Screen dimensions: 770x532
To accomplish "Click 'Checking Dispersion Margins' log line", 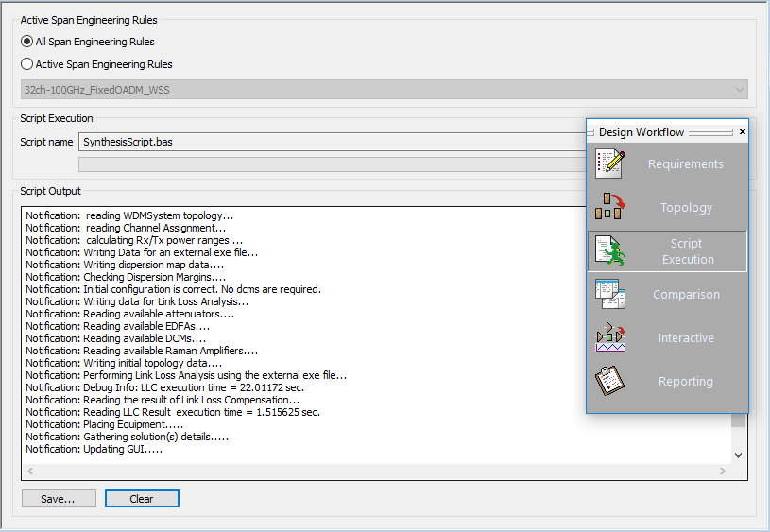I will pyautogui.click(x=126, y=277).
